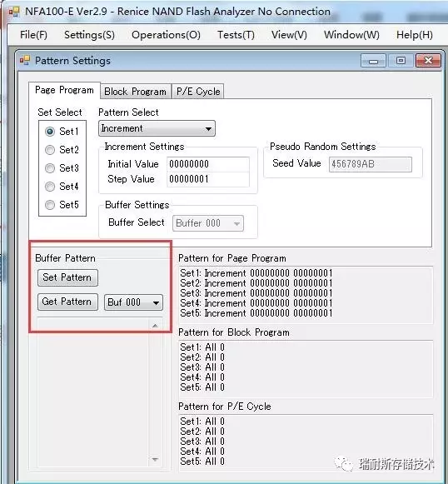The width and height of the screenshot is (448, 484).
Task: Click the 'Increment Settings' group label
Action: click(x=144, y=147)
